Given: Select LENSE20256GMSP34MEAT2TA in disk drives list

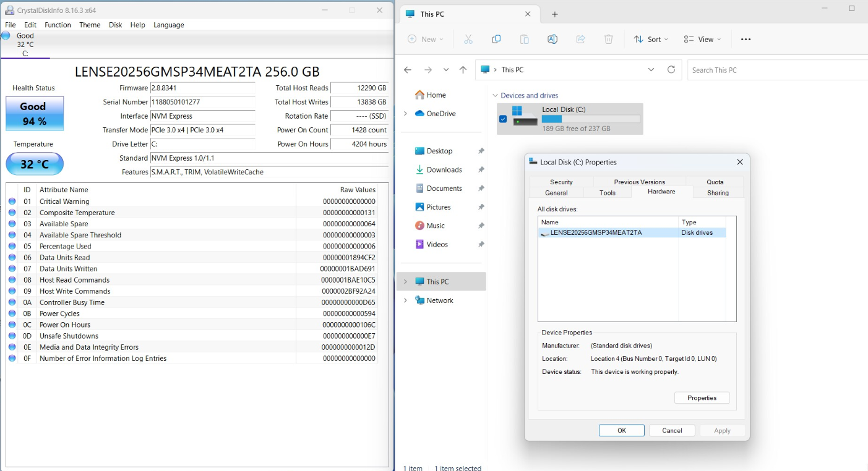Looking at the screenshot, I should (632, 233).
